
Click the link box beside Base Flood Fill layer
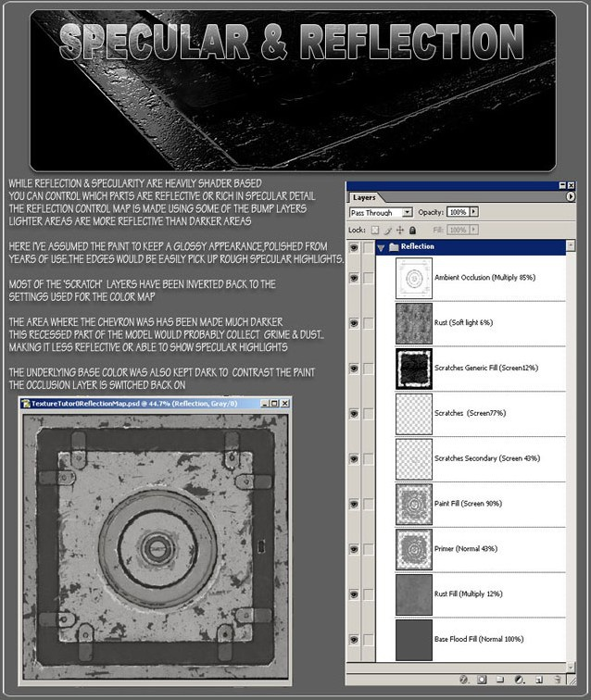(368, 640)
